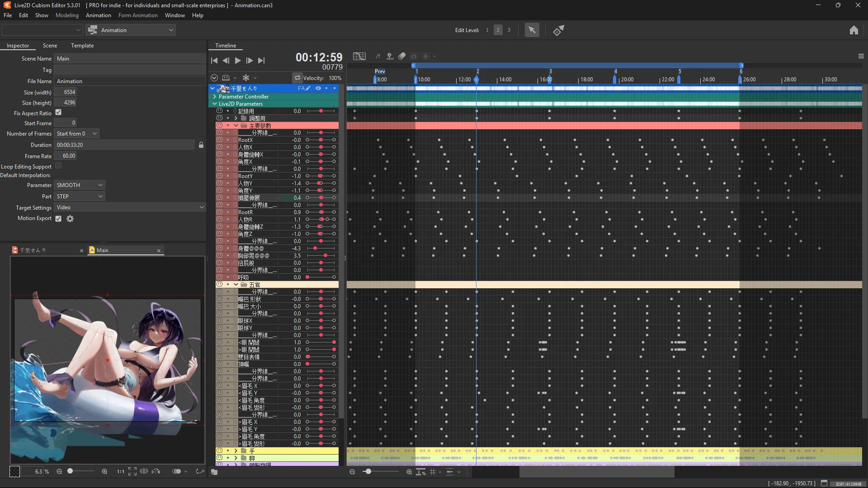Select Edit Level 3

click(x=509, y=30)
